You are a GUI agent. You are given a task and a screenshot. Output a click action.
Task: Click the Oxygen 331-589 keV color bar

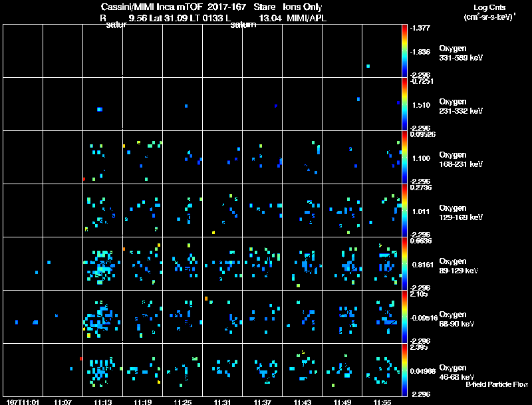point(404,51)
